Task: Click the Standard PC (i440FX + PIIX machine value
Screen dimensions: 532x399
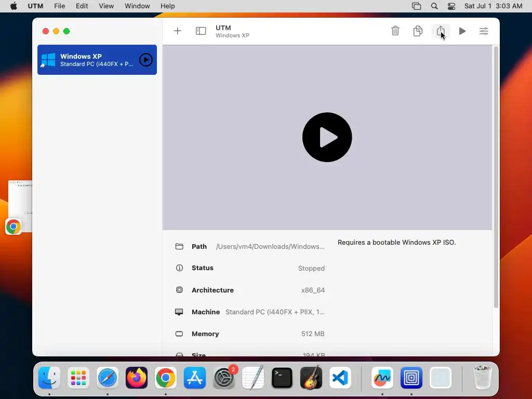Action: tap(275, 312)
